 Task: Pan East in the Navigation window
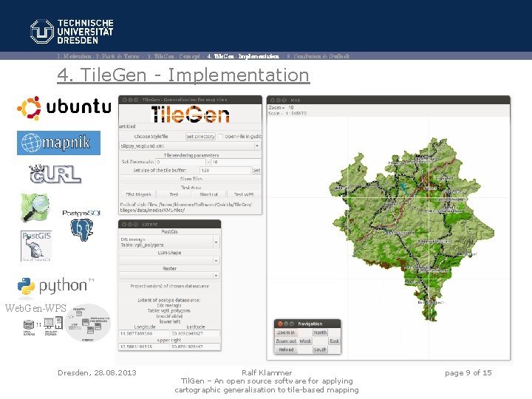(334, 341)
